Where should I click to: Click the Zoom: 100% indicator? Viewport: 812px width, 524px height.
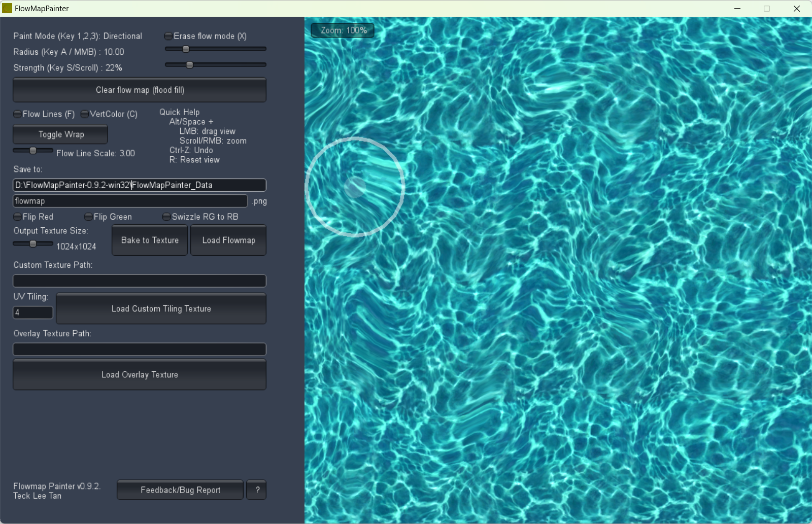(x=343, y=30)
